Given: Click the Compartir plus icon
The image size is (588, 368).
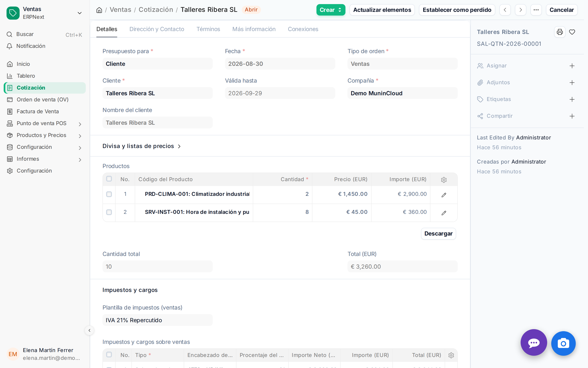Looking at the screenshot, I should (x=572, y=116).
